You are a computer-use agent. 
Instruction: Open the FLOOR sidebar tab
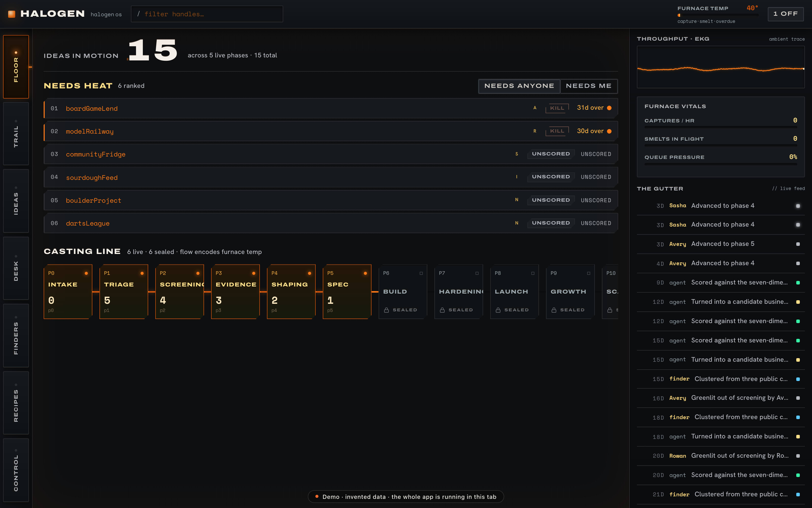[x=16, y=67]
